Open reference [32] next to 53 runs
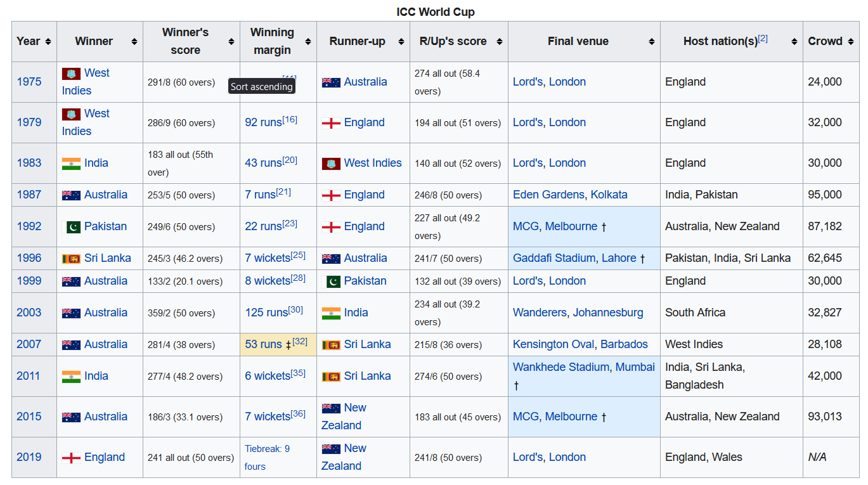This screenshot has width=868, height=485. click(x=300, y=341)
